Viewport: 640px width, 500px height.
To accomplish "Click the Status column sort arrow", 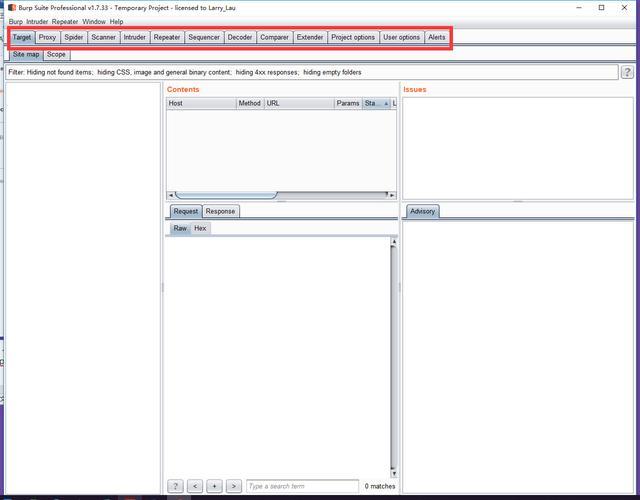I will pos(386,104).
